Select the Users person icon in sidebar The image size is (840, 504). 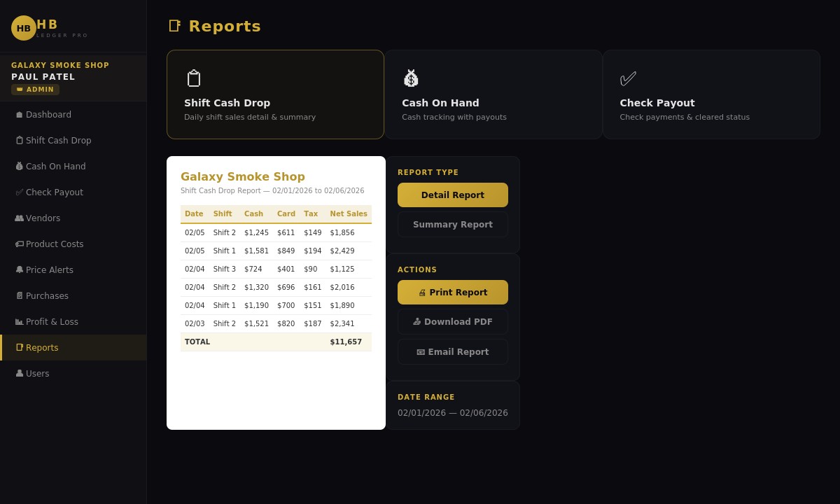click(x=19, y=374)
